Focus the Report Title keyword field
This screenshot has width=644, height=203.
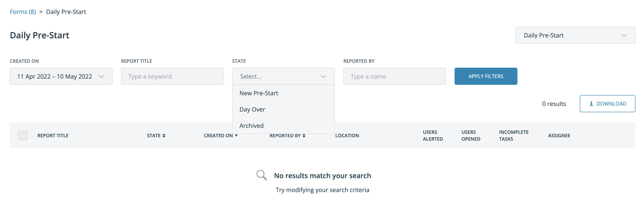click(x=172, y=76)
